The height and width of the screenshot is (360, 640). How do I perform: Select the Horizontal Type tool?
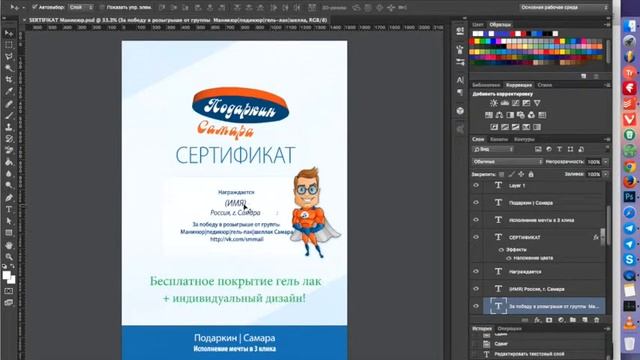point(9,209)
